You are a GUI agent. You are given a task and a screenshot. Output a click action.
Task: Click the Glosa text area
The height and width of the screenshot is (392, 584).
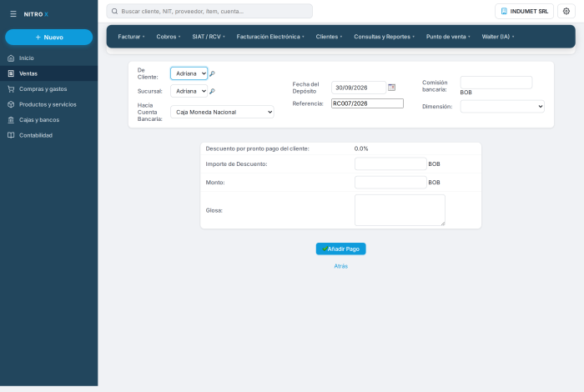(400, 210)
